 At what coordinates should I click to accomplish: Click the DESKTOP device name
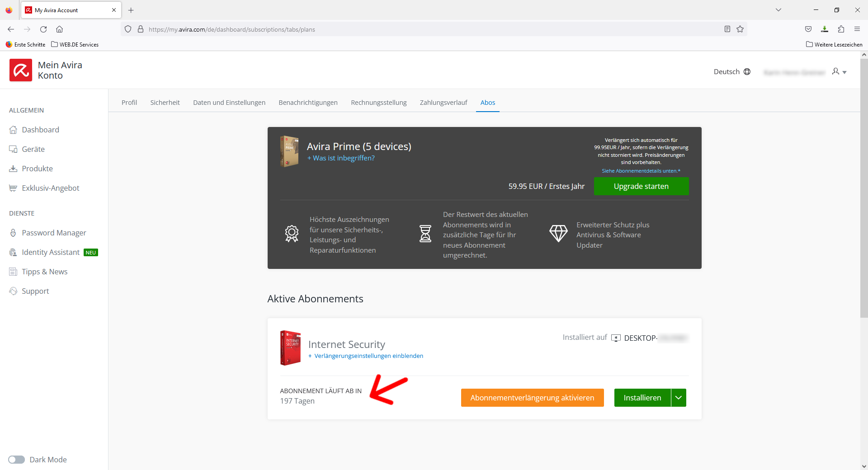point(656,338)
